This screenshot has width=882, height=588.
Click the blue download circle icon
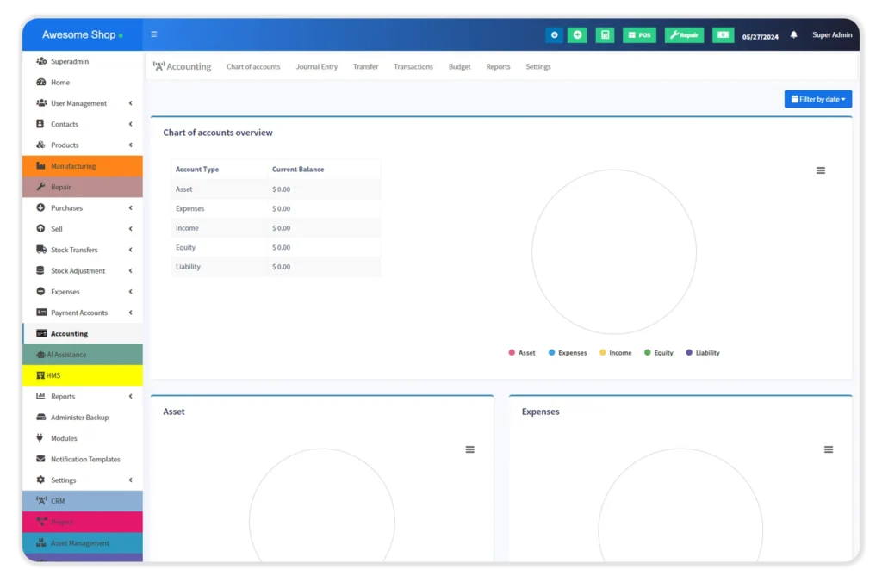554,35
